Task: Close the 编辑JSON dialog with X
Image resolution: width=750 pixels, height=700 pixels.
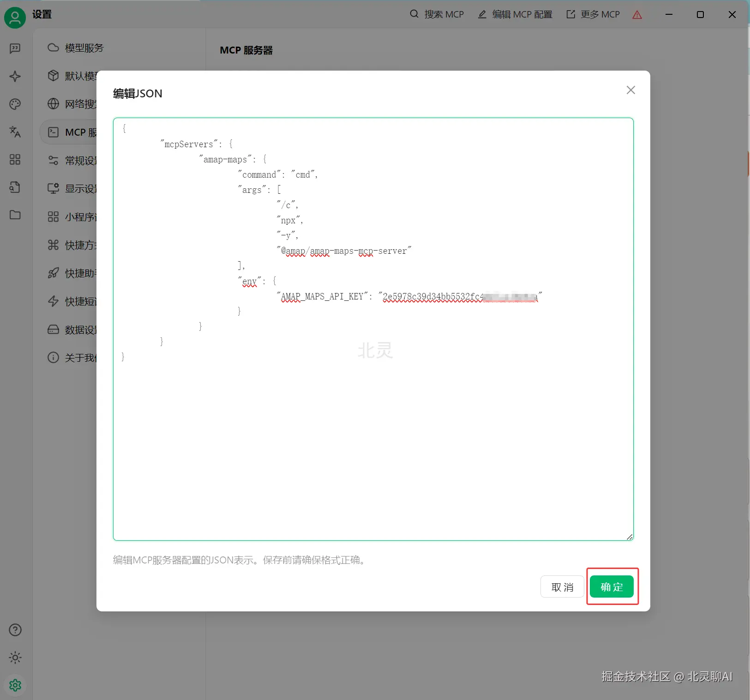Action: coord(631,90)
